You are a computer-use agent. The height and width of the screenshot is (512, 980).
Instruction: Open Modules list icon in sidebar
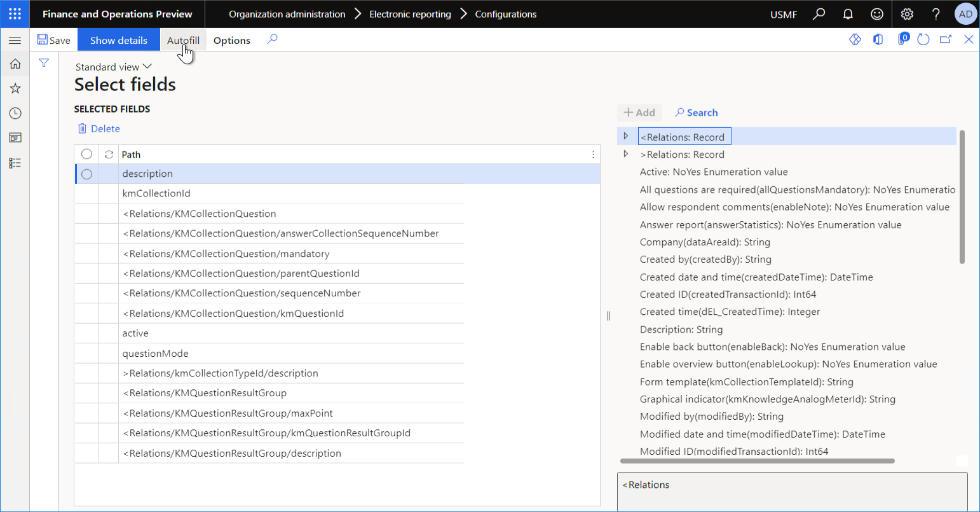pyautogui.click(x=15, y=163)
